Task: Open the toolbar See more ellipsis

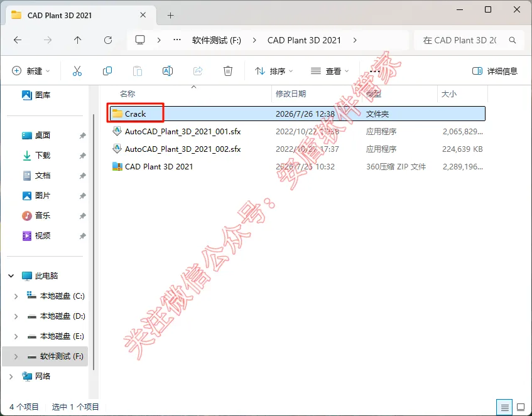Action: pyautogui.click(x=374, y=71)
